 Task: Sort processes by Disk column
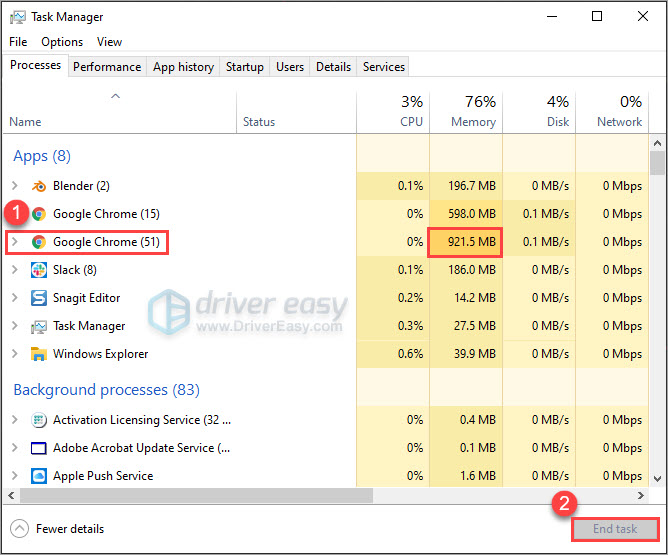[539, 112]
